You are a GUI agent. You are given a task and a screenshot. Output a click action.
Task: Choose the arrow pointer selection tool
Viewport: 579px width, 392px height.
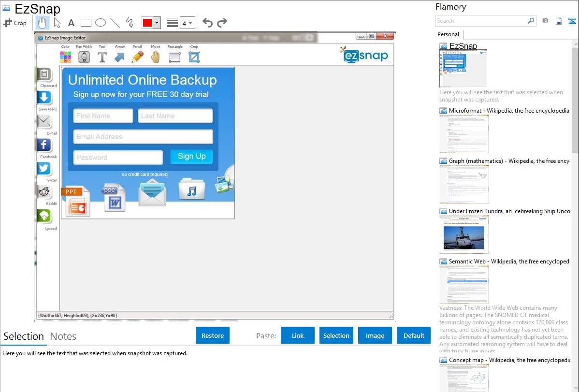point(57,23)
